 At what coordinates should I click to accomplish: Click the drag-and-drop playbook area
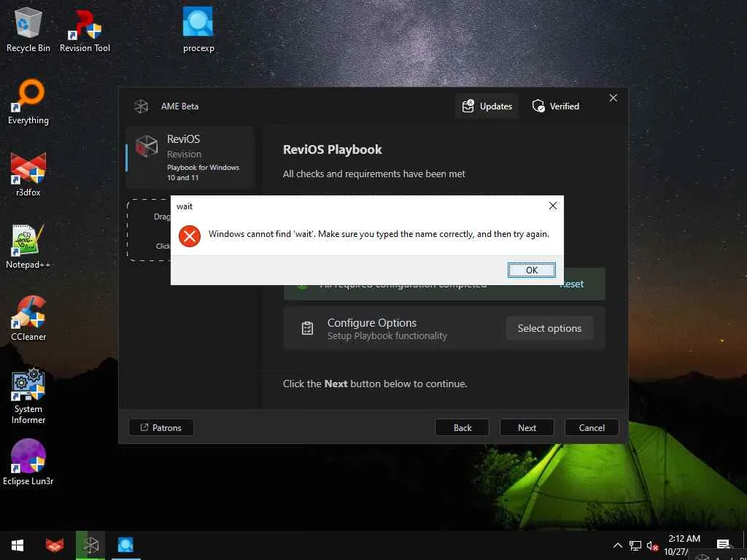click(149, 230)
